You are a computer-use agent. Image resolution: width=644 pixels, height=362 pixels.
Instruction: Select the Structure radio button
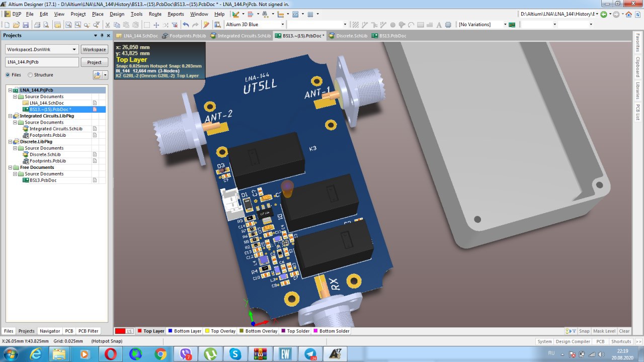click(30, 75)
